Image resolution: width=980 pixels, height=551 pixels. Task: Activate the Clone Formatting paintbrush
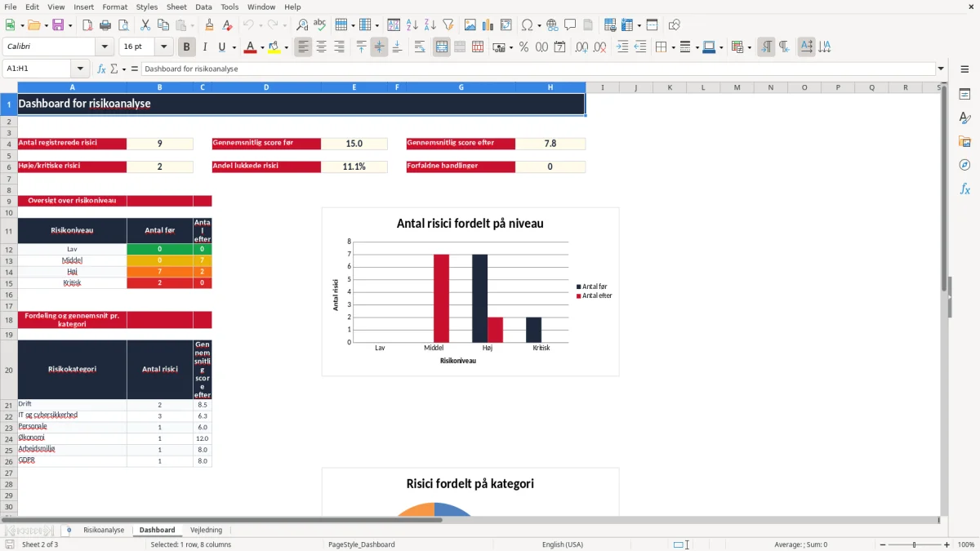click(x=210, y=25)
